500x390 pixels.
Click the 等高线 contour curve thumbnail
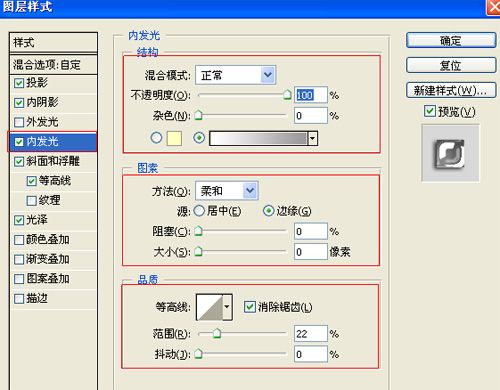(x=210, y=307)
